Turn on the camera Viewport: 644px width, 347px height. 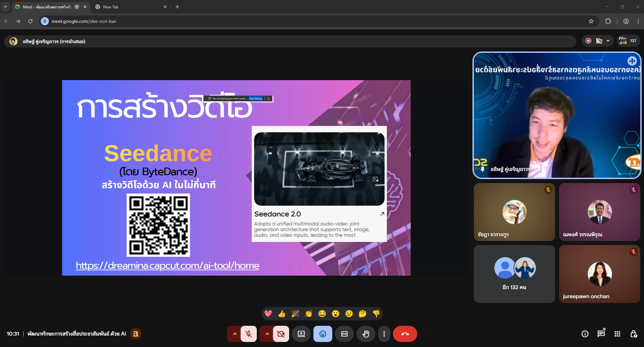281,334
